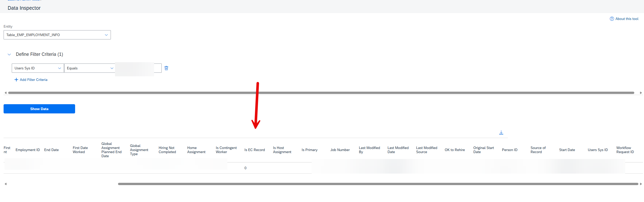
Task: Click left arrow of results table scrollbar
Action: click(6, 184)
